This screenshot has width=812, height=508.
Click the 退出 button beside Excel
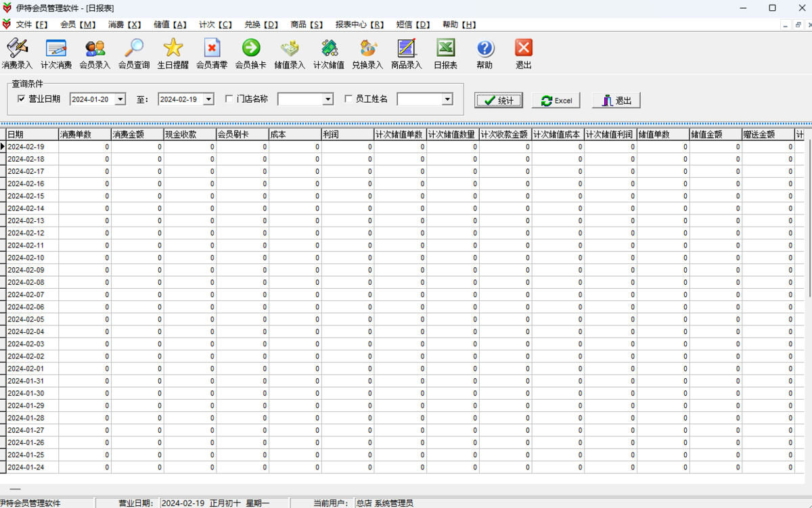click(616, 100)
